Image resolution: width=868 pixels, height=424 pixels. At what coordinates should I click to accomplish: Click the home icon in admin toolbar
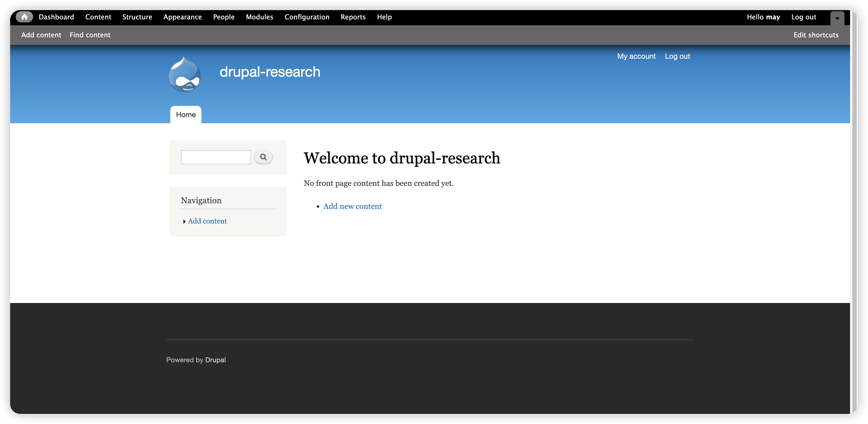pyautogui.click(x=24, y=17)
